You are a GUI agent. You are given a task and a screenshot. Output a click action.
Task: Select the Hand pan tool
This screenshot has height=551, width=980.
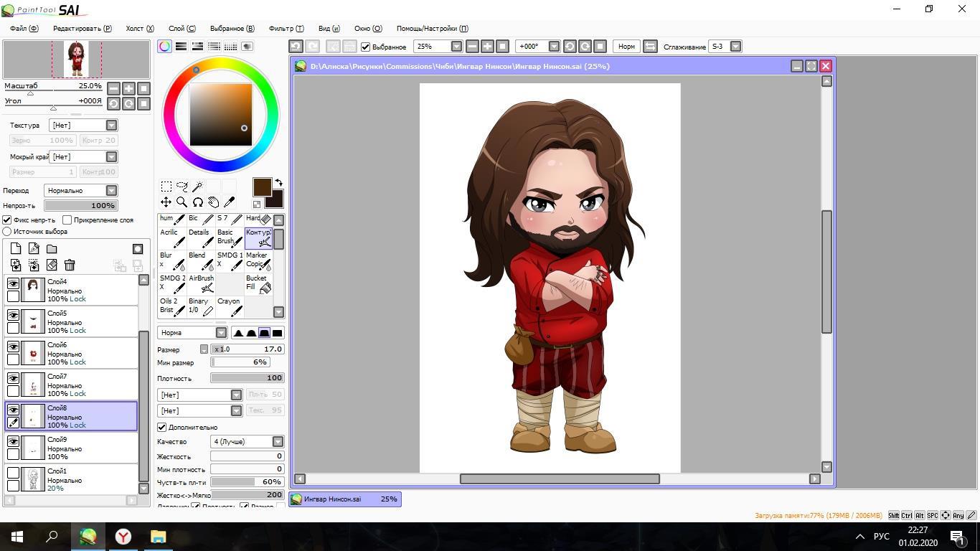pos(214,202)
